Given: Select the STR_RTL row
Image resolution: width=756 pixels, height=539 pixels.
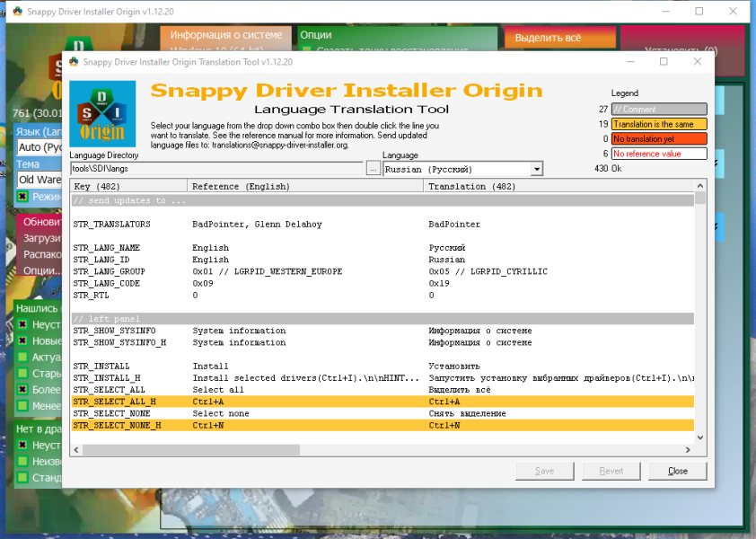Looking at the screenshot, I should pos(382,296).
